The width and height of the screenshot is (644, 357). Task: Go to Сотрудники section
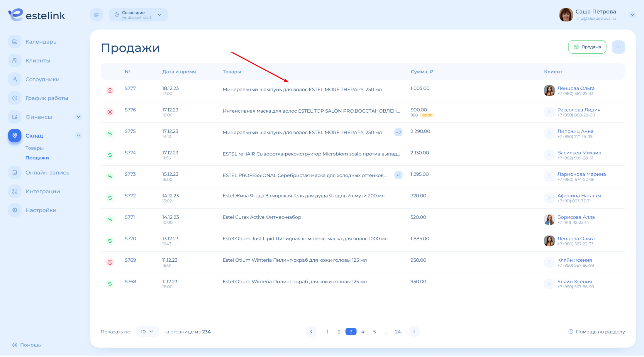pos(42,79)
